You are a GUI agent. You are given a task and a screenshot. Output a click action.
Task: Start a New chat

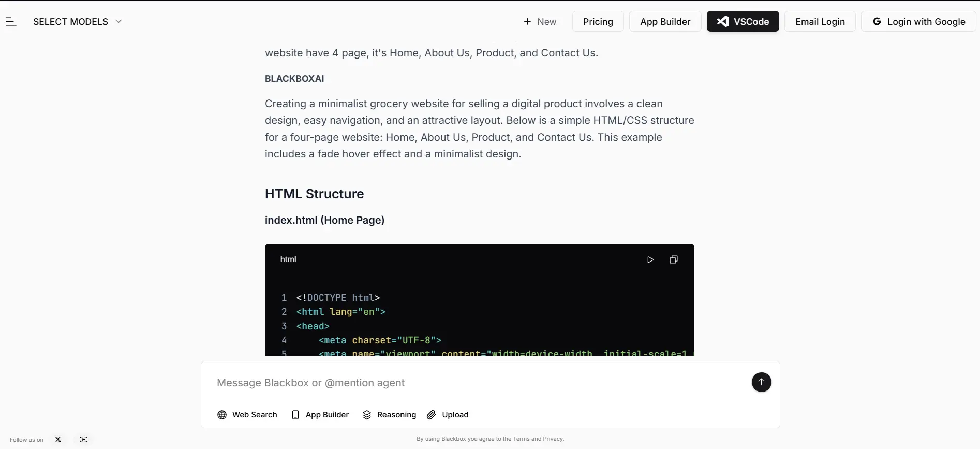click(x=540, y=21)
